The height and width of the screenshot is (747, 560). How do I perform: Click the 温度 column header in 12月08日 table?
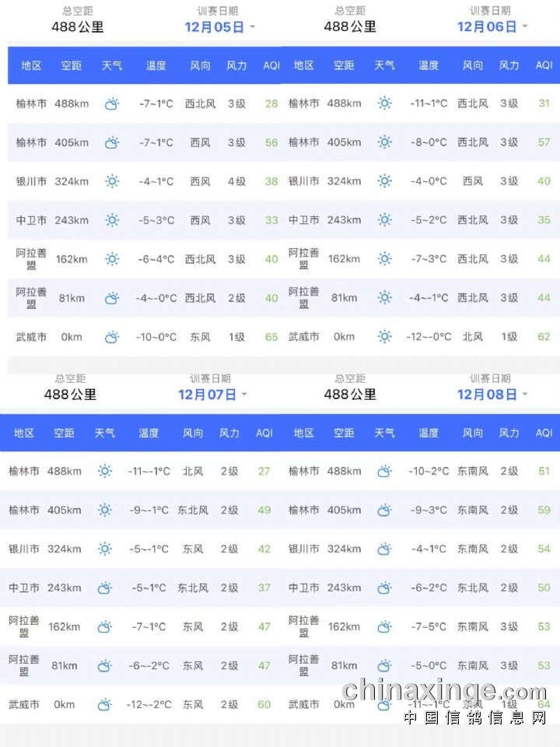[x=429, y=433]
